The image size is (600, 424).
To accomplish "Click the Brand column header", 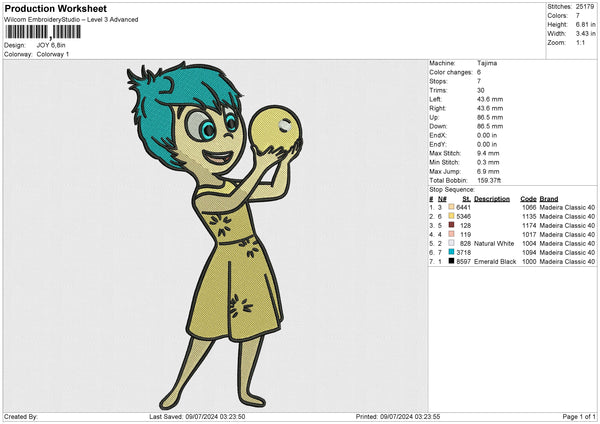I will coord(549,199).
